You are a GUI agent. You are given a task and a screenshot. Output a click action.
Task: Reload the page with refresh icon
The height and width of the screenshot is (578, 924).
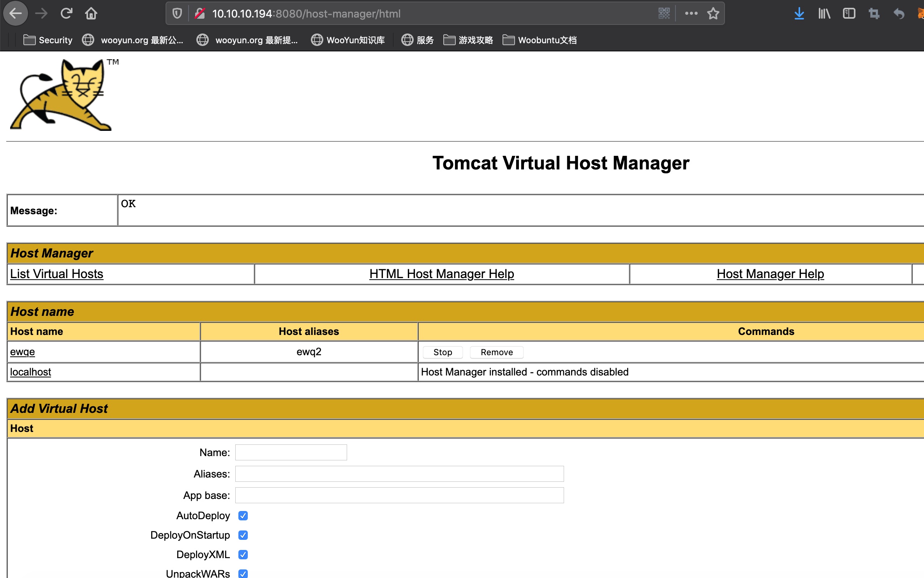click(x=66, y=14)
